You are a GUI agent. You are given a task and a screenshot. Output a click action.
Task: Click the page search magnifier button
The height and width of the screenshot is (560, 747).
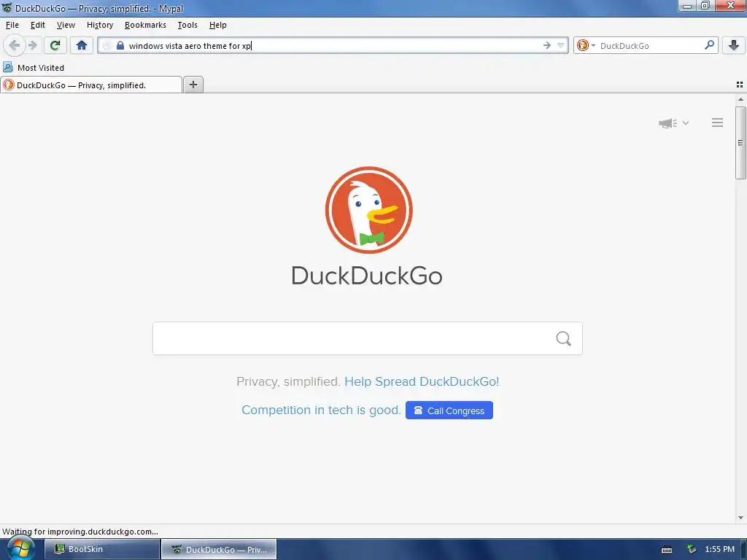(x=563, y=338)
